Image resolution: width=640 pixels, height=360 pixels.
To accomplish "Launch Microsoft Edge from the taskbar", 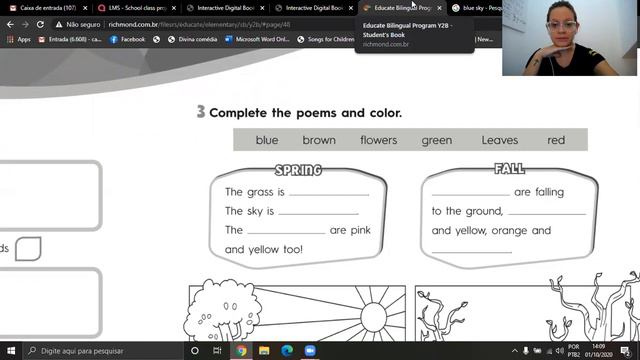I will point(287,351).
